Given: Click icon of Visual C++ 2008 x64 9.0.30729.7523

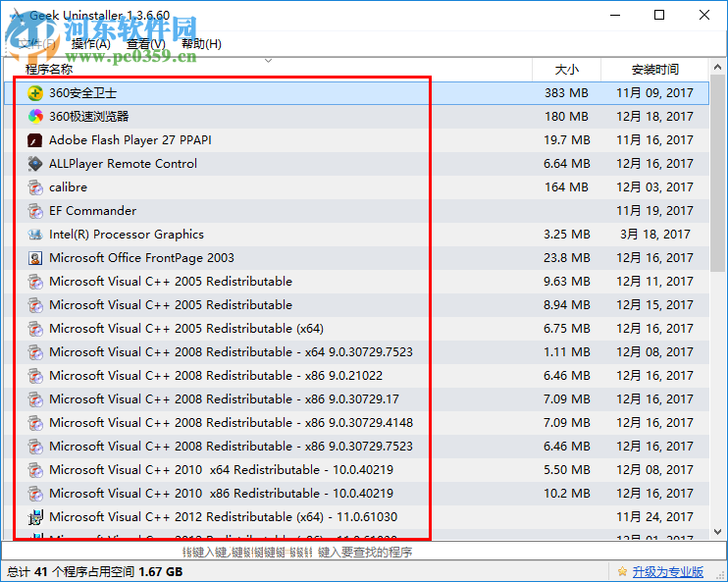Looking at the screenshot, I should 35,352.
